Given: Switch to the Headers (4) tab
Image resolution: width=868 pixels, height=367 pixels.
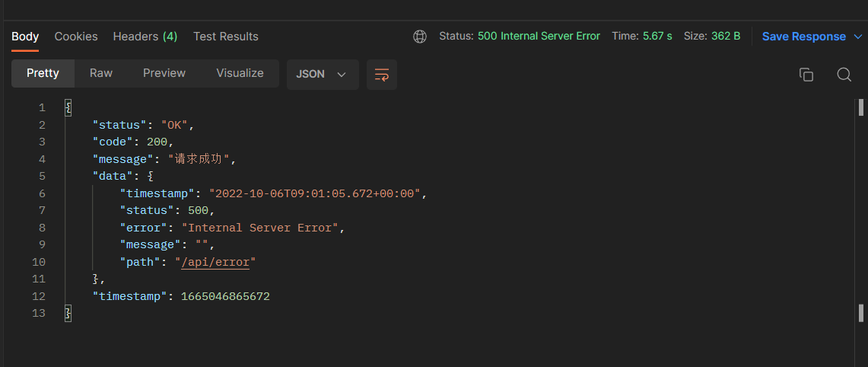Looking at the screenshot, I should 145,37.
